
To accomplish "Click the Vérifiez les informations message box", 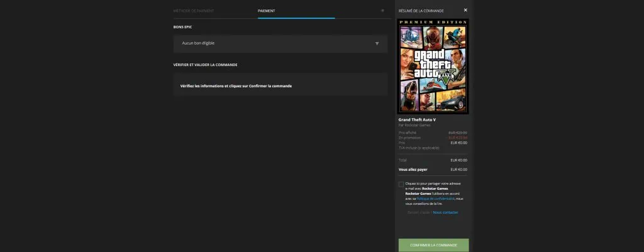I will tap(280, 85).
